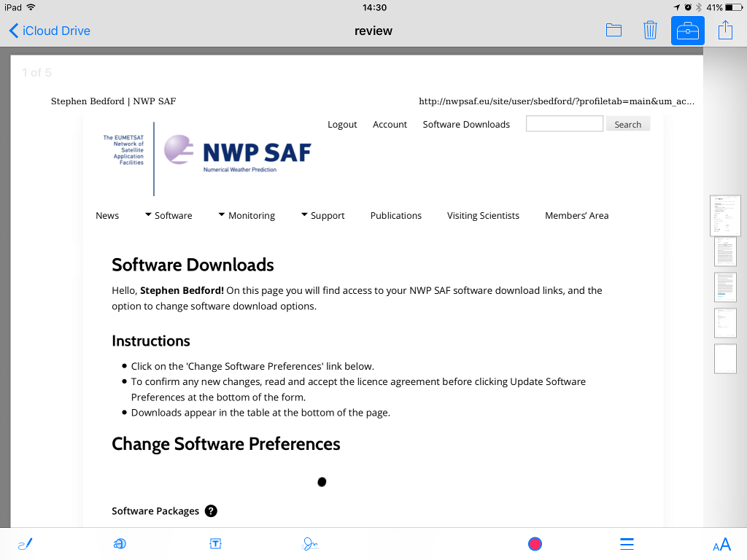Open the text style options

coord(721,544)
